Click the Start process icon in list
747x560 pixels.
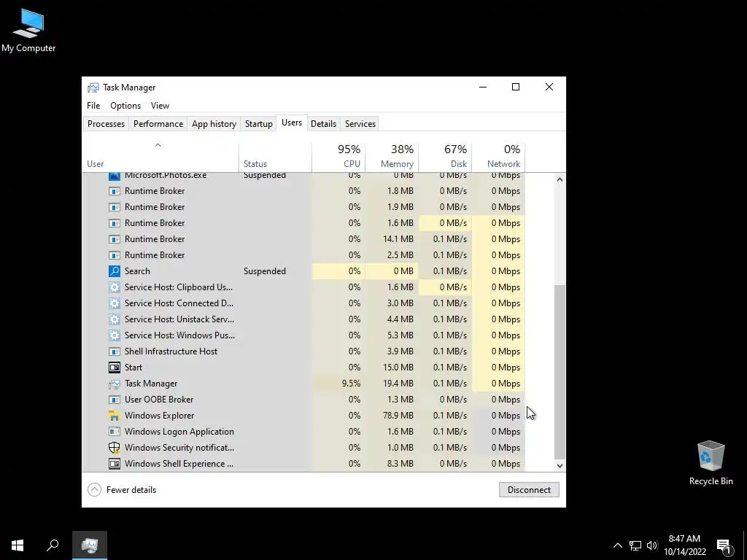coord(115,367)
